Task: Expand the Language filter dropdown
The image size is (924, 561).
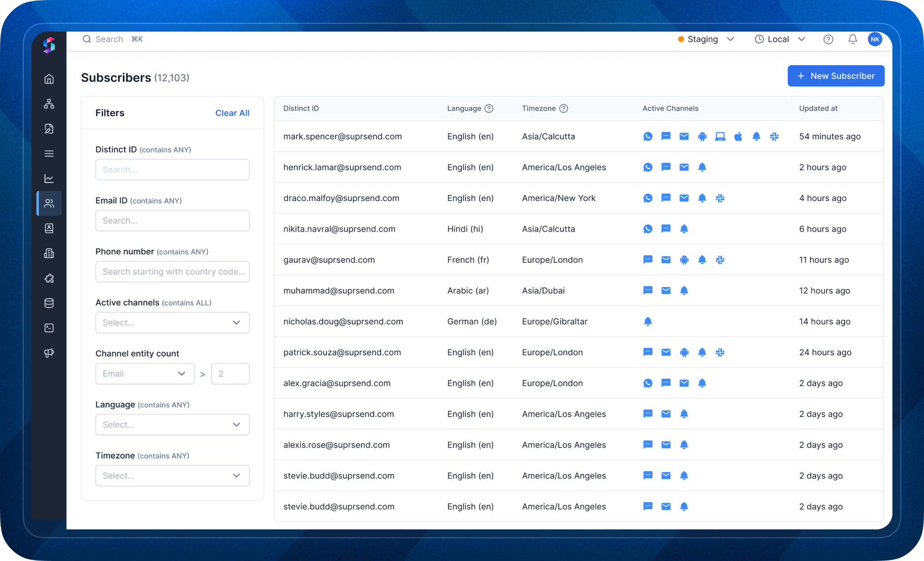Action: click(x=172, y=425)
